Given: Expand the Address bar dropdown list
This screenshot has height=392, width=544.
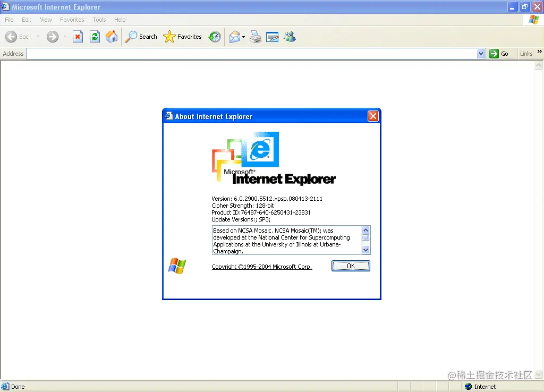Looking at the screenshot, I should (x=481, y=54).
